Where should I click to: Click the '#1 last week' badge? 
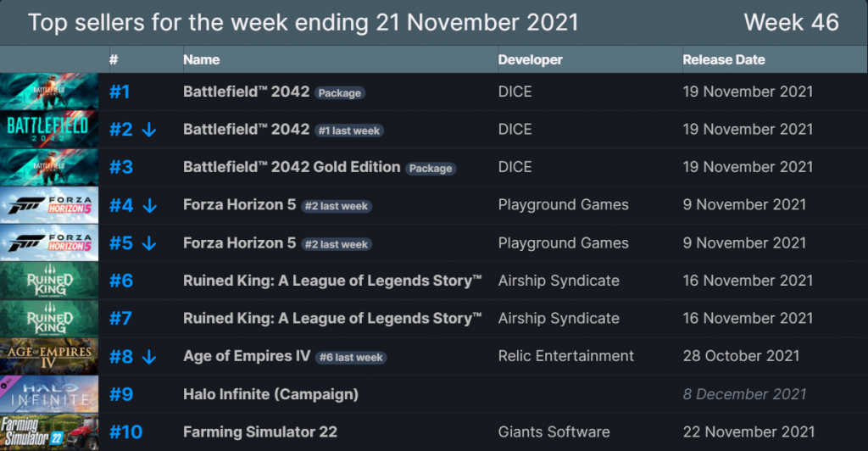pyautogui.click(x=349, y=131)
